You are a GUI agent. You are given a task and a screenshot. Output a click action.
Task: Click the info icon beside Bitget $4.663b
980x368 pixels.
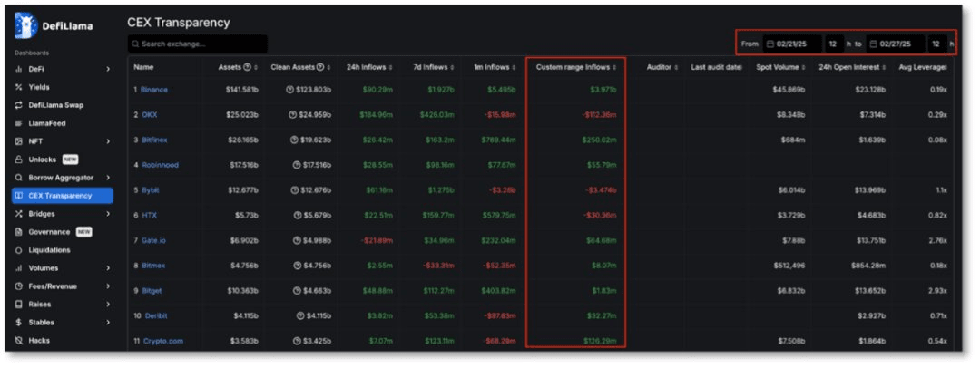(x=297, y=291)
